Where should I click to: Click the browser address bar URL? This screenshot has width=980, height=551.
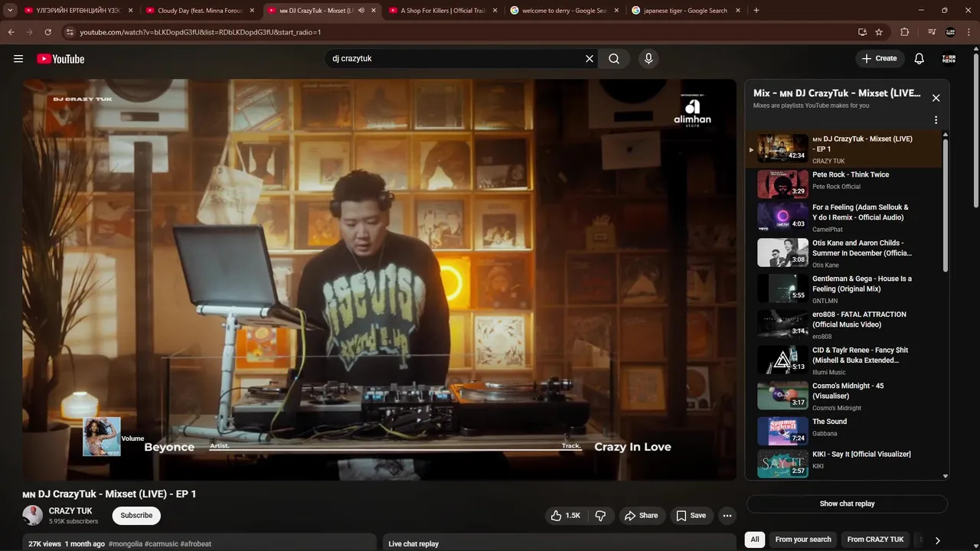(x=201, y=32)
